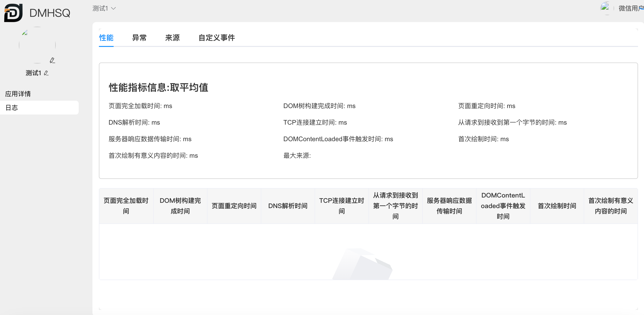Click the 性能指标信息:取平均值 heading

click(x=158, y=88)
